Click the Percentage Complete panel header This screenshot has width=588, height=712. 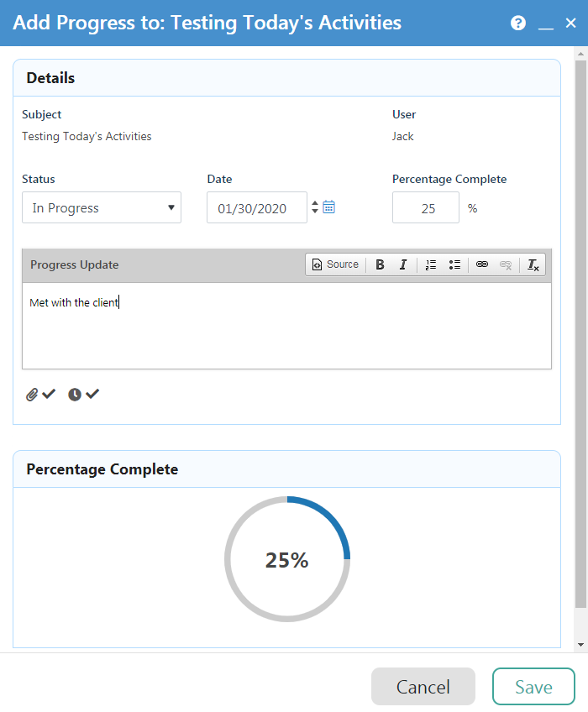286,469
